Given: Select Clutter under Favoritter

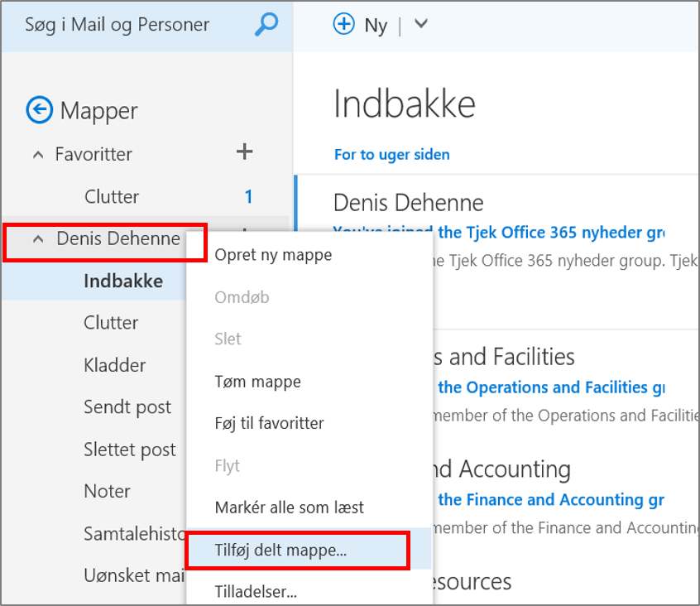Looking at the screenshot, I should (112, 197).
